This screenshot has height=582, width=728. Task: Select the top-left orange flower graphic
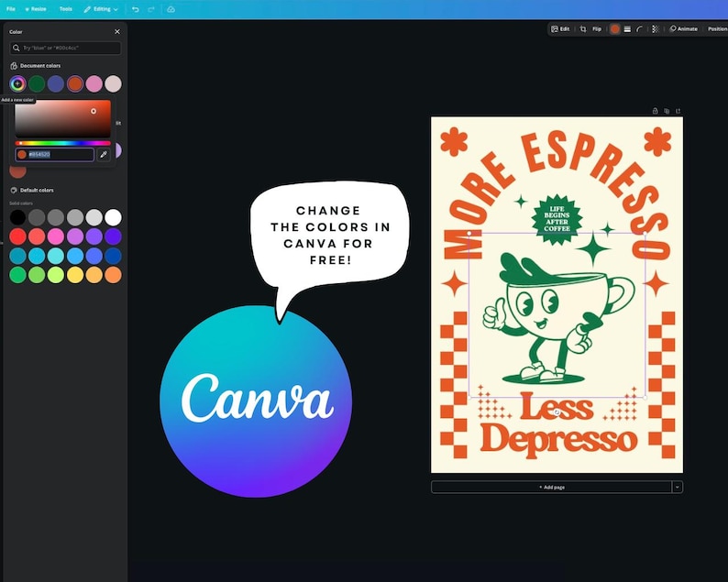454,141
